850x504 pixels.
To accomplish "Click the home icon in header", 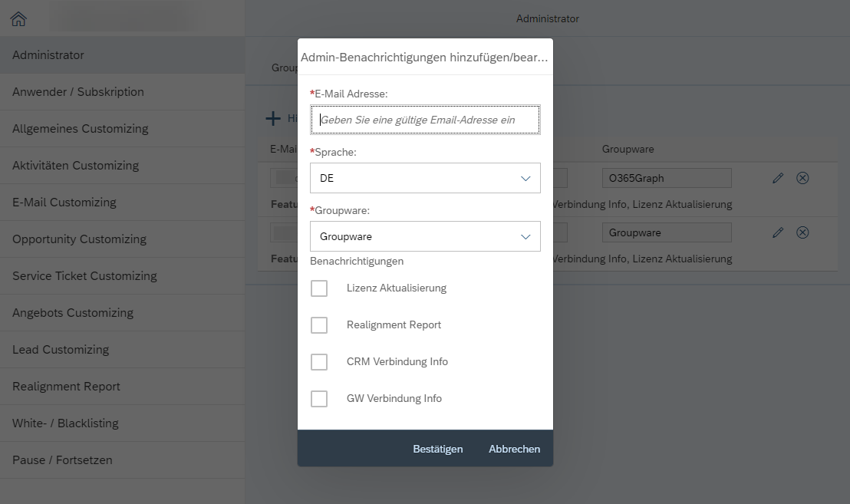I will point(18,19).
